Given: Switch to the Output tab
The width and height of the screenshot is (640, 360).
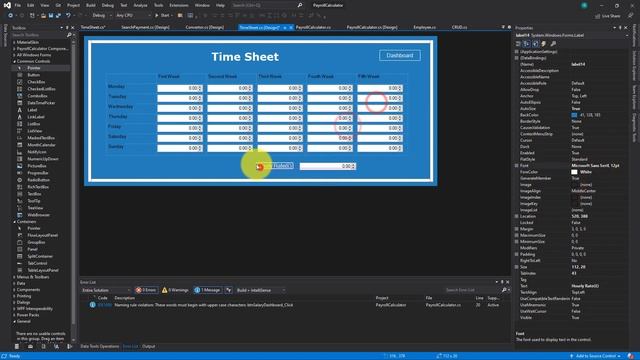Looking at the screenshot, I should point(149,347).
